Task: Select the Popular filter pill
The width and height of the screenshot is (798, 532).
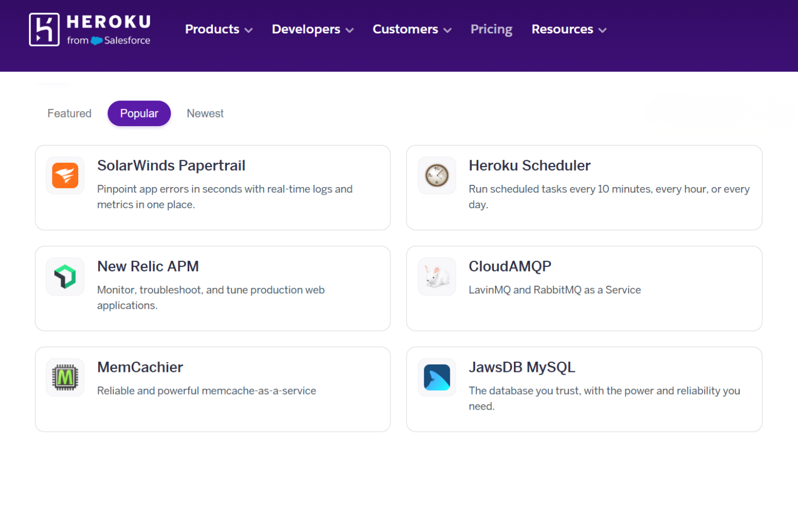Action: [x=139, y=113]
